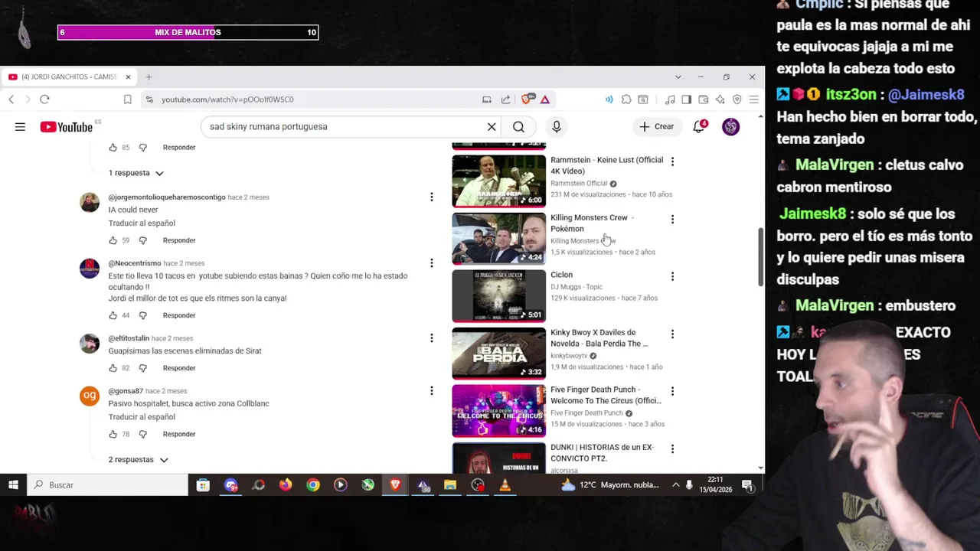
Task: Select the JORDI GANCHITOS browser tab
Action: pos(69,77)
